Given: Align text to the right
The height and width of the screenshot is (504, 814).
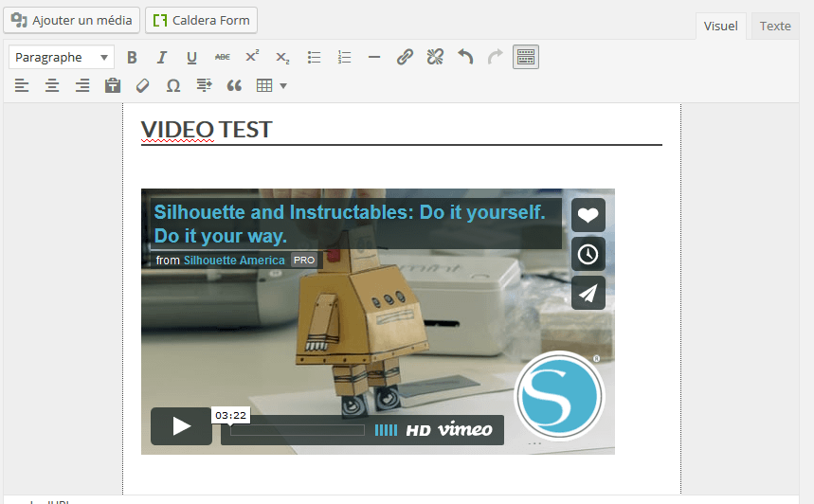Looking at the screenshot, I should [x=82, y=85].
